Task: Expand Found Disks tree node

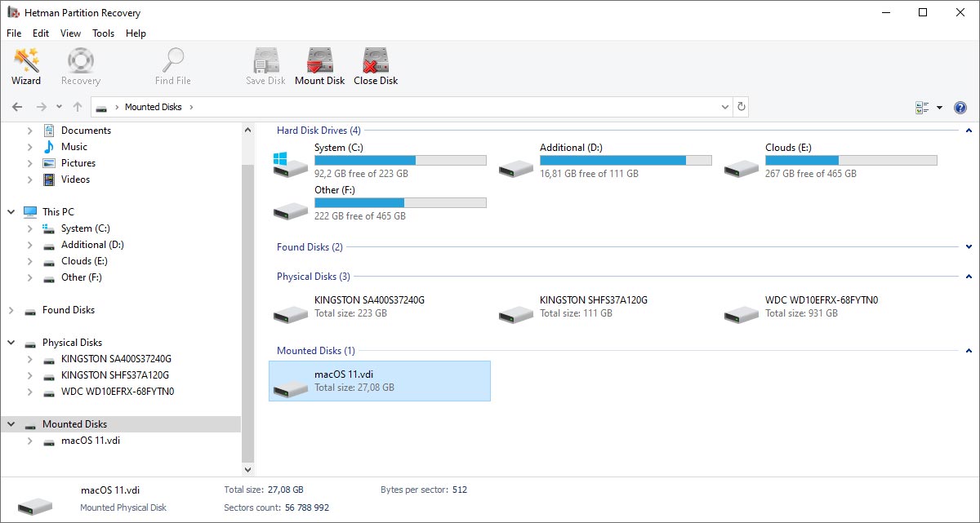Action: coord(11,310)
